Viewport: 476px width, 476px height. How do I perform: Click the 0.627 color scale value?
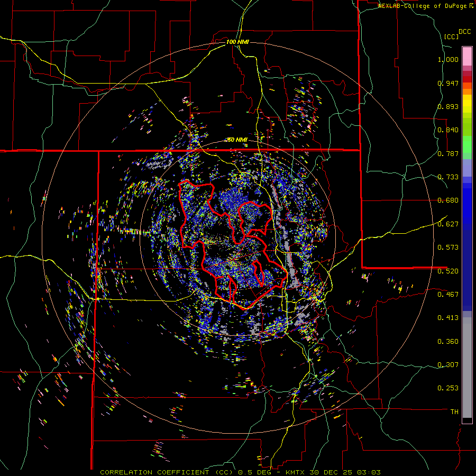coord(448,224)
